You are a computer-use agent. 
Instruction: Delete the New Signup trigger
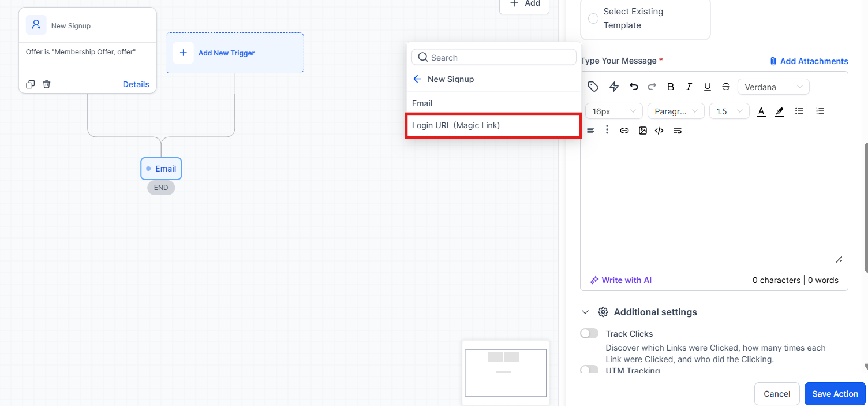click(x=47, y=84)
